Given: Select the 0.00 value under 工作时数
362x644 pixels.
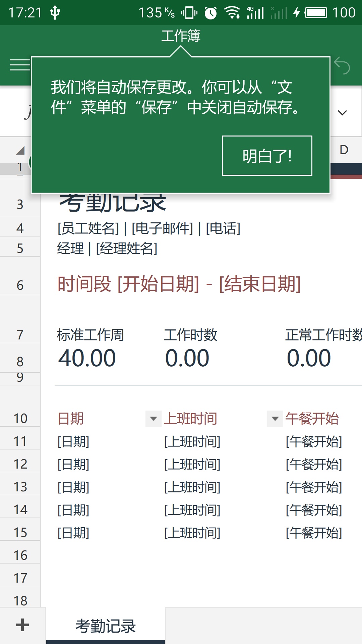Looking at the screenshot, I should (x=187, y=358).
